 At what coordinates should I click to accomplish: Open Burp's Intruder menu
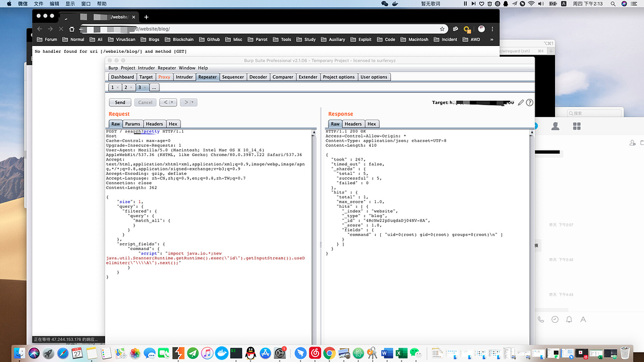(x=147, y=68)
